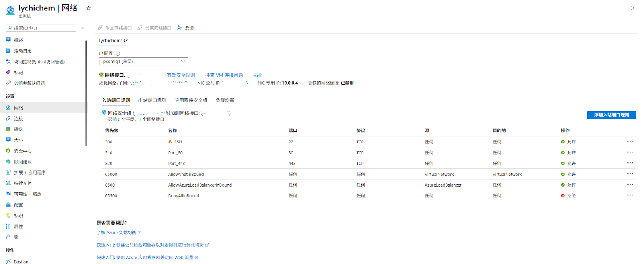Open 可用性 + 缩放 icon

click(x=8, y=194)
